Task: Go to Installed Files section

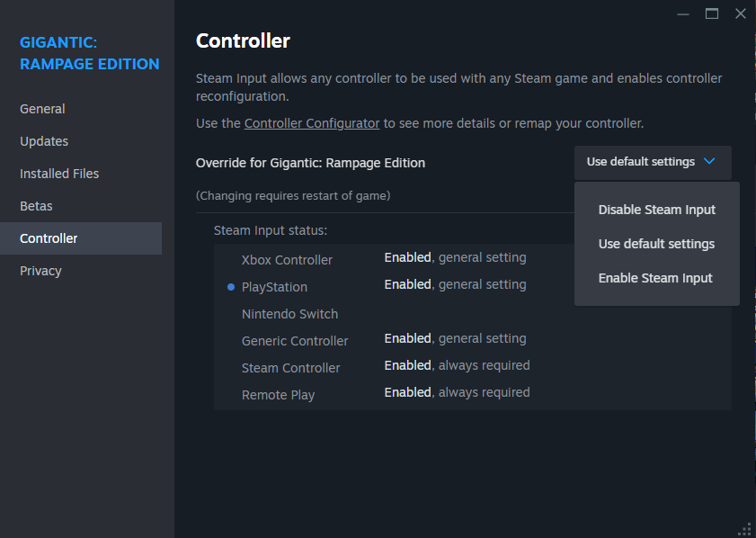Action: coord(59,174)
